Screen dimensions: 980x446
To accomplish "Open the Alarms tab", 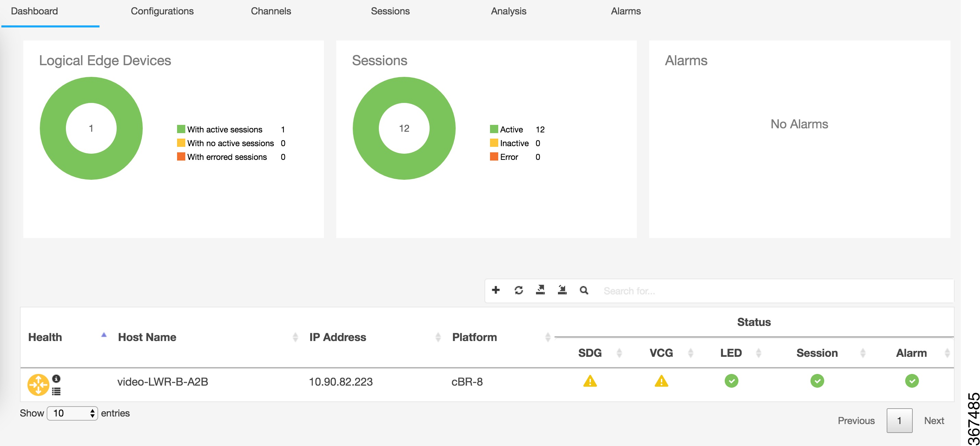I will [626, 11].
